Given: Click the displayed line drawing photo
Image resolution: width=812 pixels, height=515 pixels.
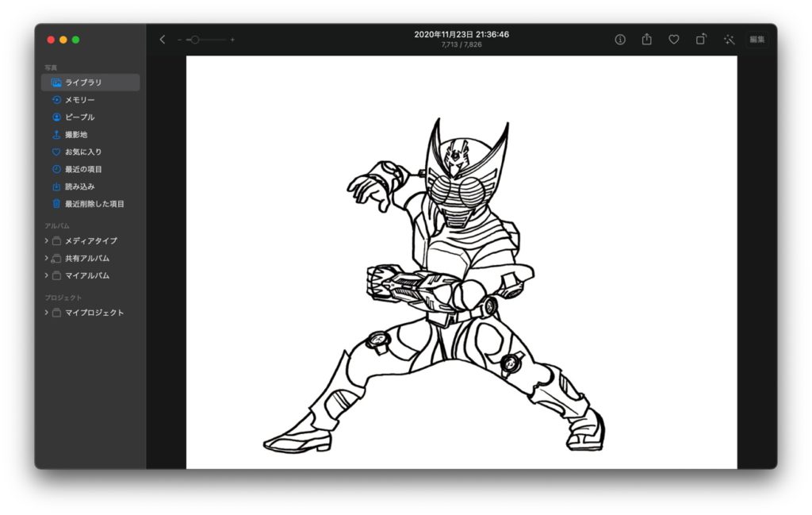Looking at the screenshot, I should click(x=462, y=262).
